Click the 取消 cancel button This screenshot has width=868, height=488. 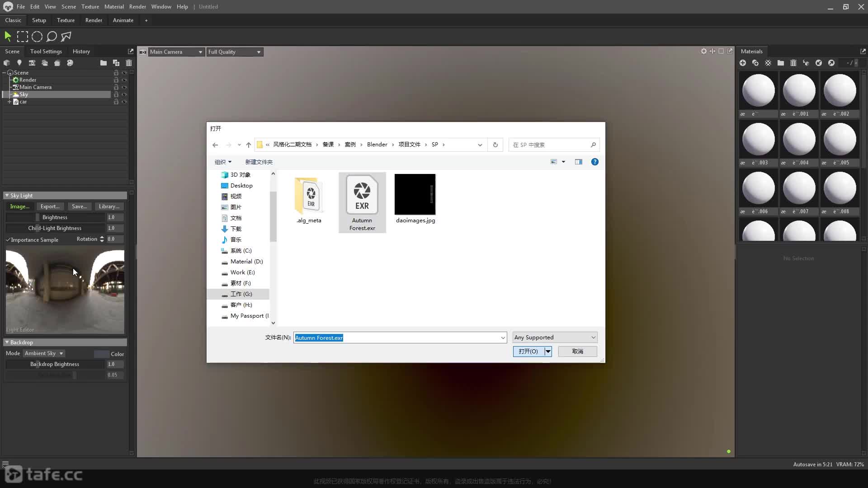click(577, 351)
